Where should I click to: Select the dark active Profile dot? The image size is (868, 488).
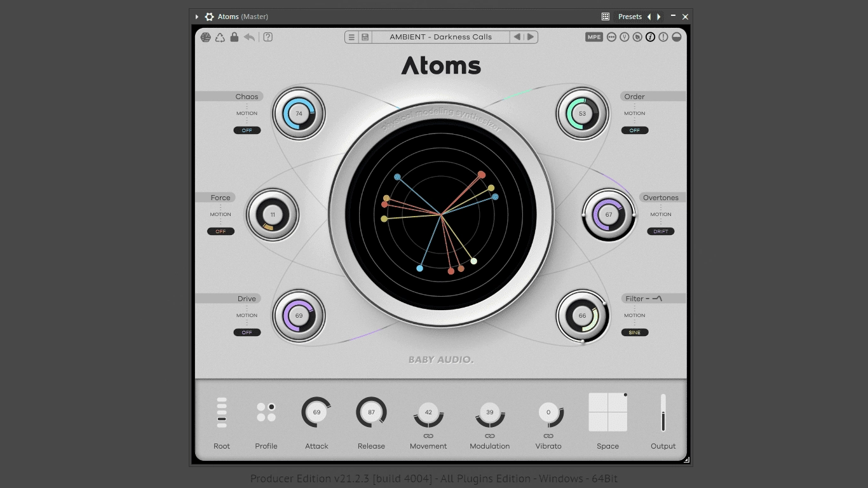271,407
